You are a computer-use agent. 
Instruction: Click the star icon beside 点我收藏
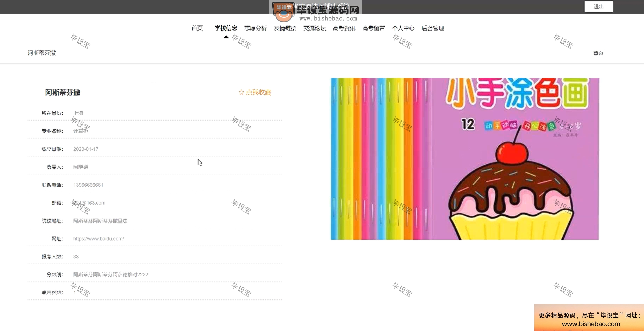click(x=241, y=93)
